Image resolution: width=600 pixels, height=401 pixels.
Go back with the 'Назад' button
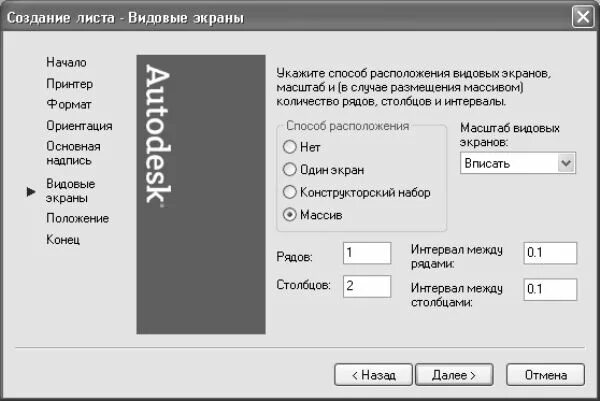[x=373, y=375]
